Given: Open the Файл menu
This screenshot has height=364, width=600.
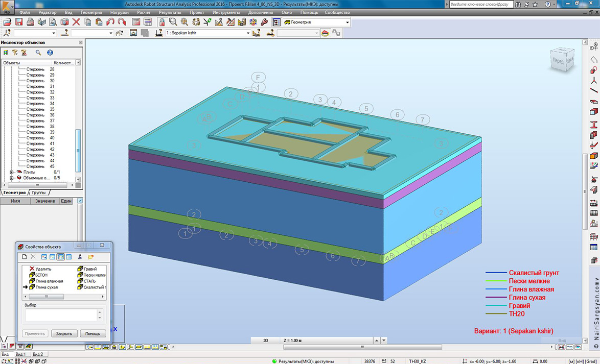Looking at the screenshot, I should click(25, 13).
